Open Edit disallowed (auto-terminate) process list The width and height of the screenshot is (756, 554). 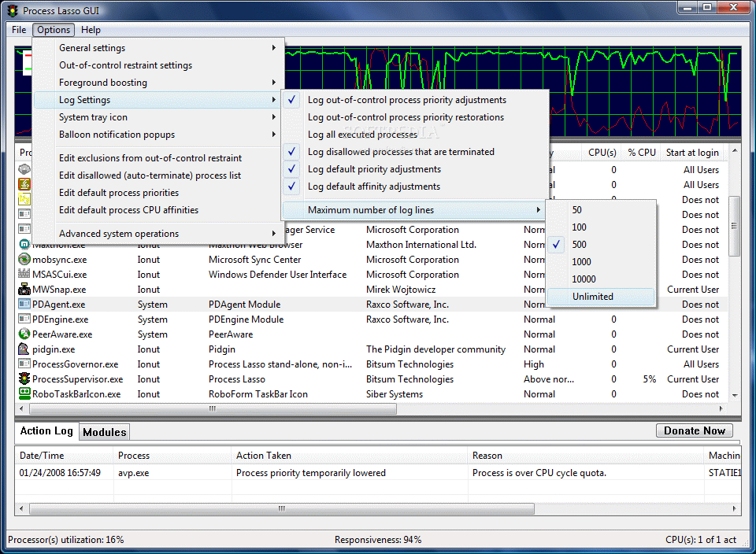tap(157, 175)
